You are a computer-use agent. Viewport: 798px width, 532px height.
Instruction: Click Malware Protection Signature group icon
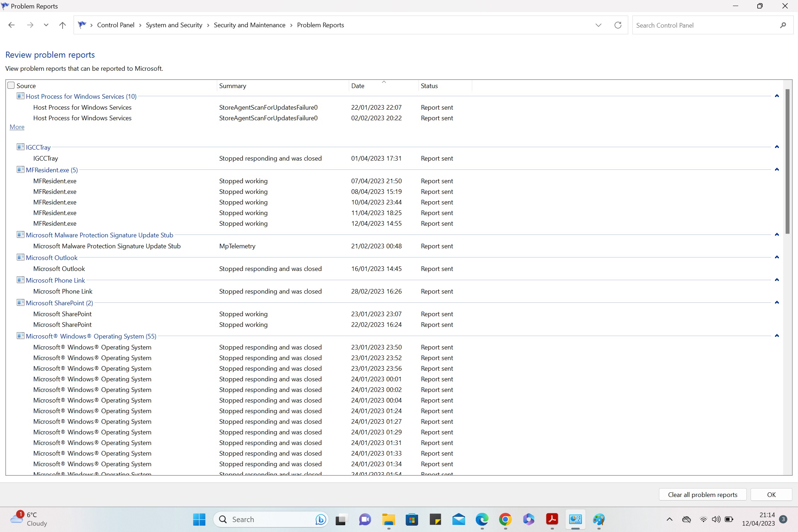[21, 235]
